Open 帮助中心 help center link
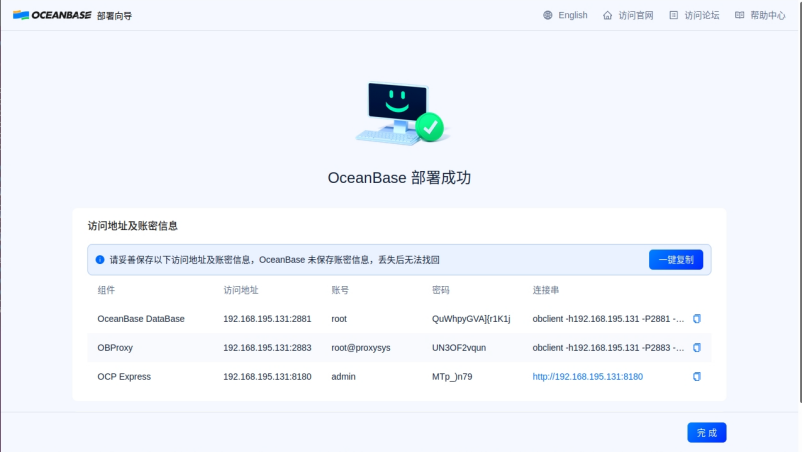Image resolution: width=802 pixels, height=453 pixels. tap(767, 15)
